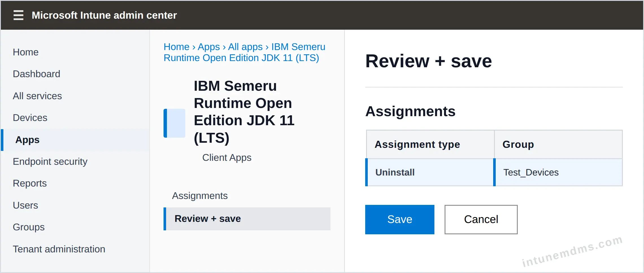
Task: Click IBM Semeru Runtime breadcrumb link
Action: pos(245,52)
